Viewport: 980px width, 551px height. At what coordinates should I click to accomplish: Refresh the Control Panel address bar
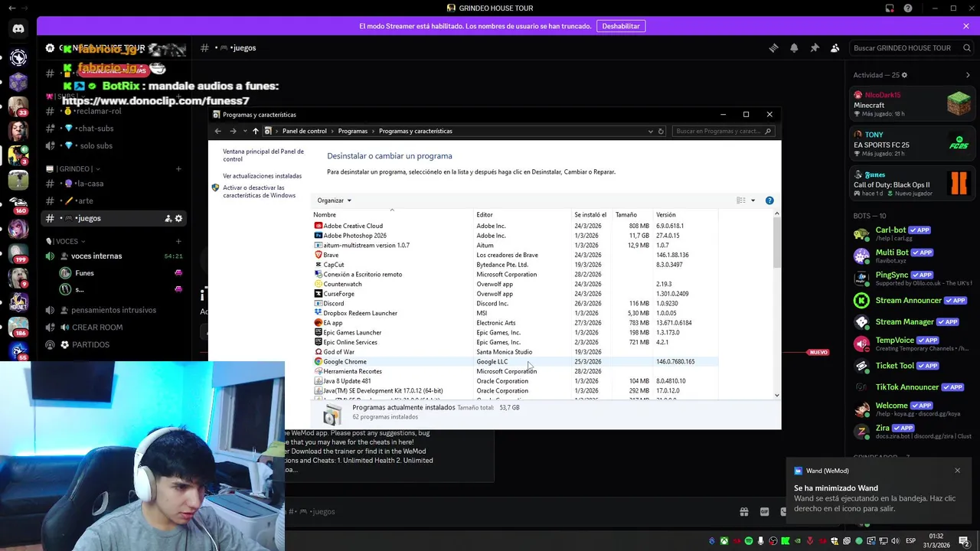click(661, 131)
